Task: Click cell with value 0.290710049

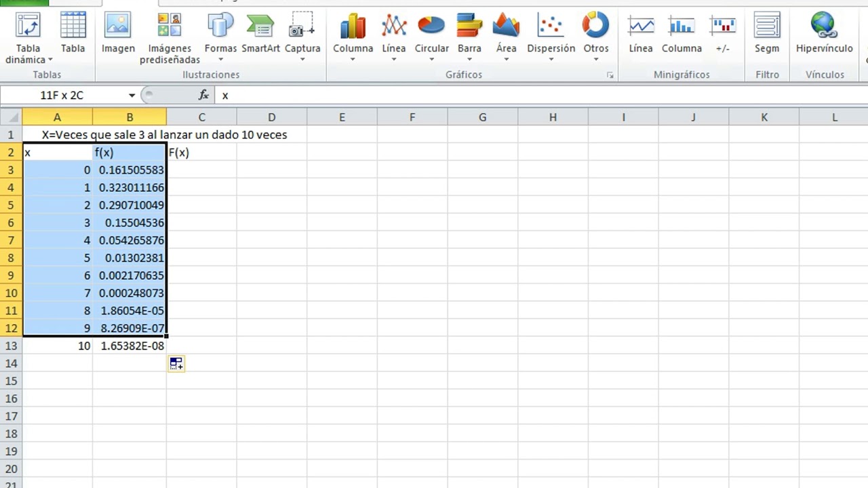Action: point(130,205)
